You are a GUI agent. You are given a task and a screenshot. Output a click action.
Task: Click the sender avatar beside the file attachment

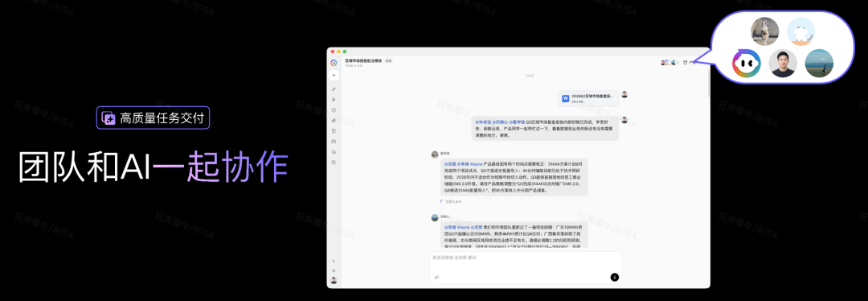[x=624, y=94]
